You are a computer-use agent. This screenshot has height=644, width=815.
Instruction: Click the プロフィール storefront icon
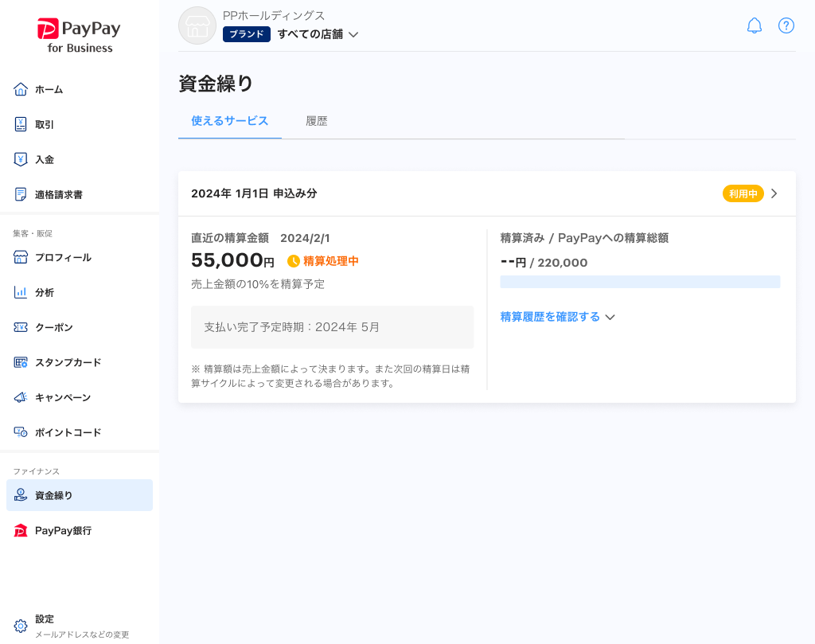[20, 257]
